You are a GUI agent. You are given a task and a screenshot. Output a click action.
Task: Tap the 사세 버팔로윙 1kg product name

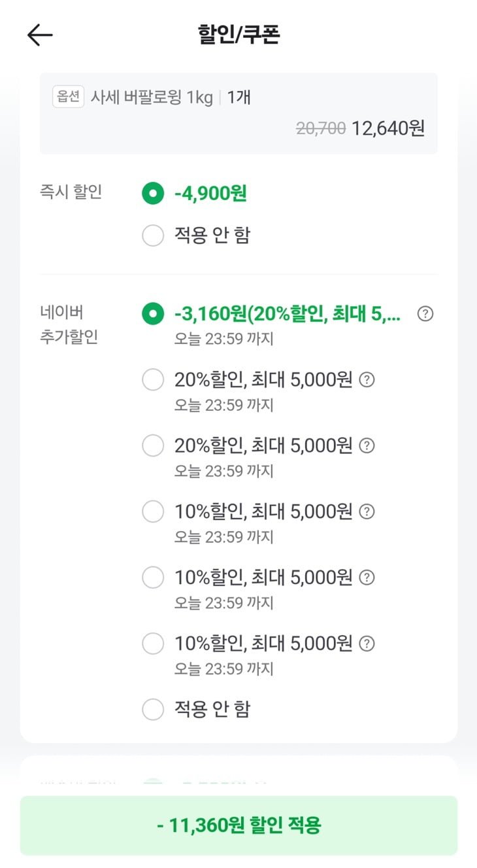pyautogui.click(x=152, y=97)
